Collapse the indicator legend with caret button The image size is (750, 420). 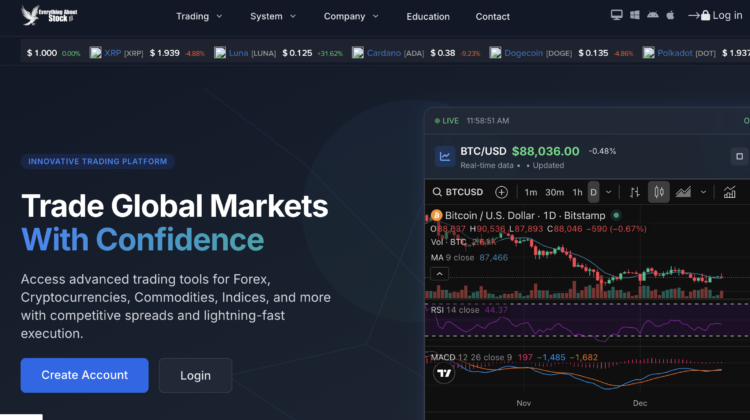(440, 274)
